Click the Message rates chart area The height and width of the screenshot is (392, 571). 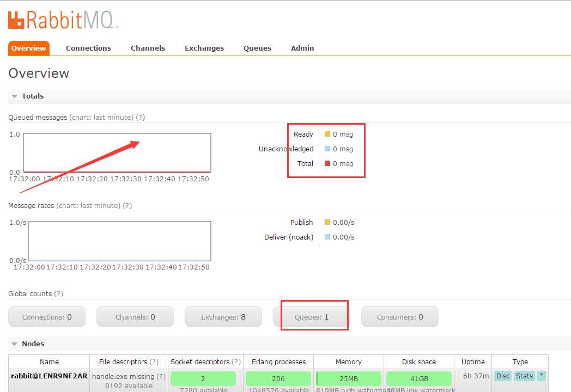[119, 241]
